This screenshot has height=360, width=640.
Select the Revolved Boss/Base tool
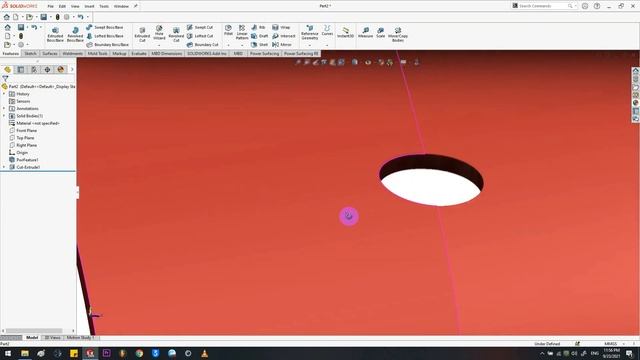pyautogui.click(x=75, y=35)
